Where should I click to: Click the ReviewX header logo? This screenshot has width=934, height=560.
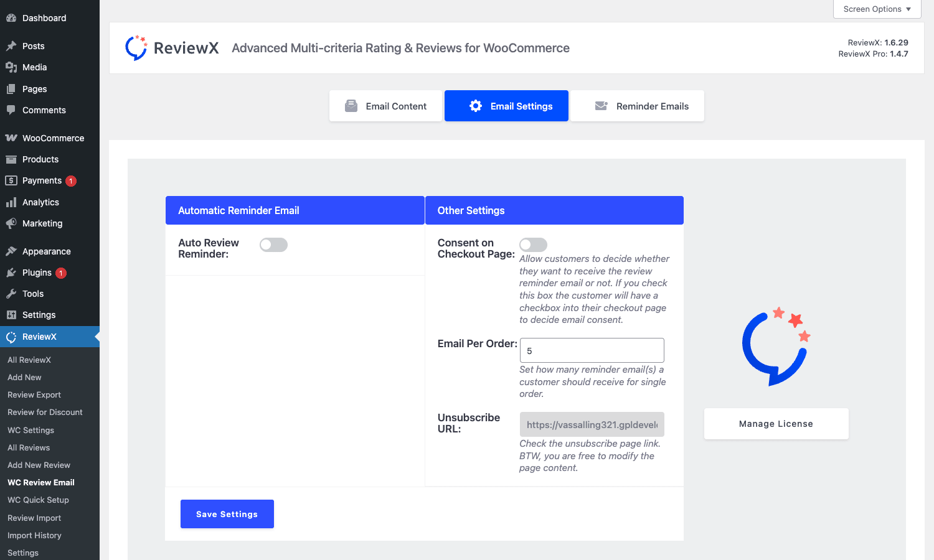click(171, 48)
